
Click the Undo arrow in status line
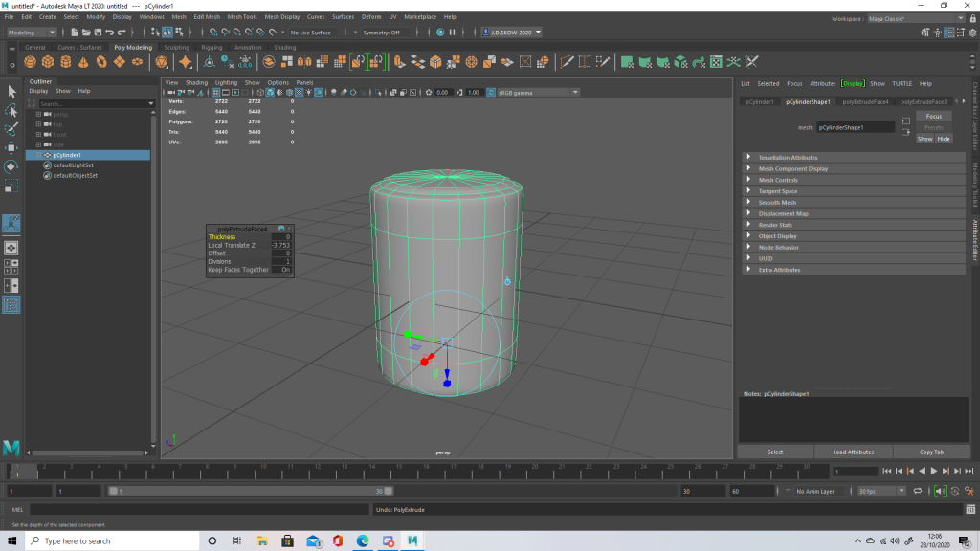point(108,33)
